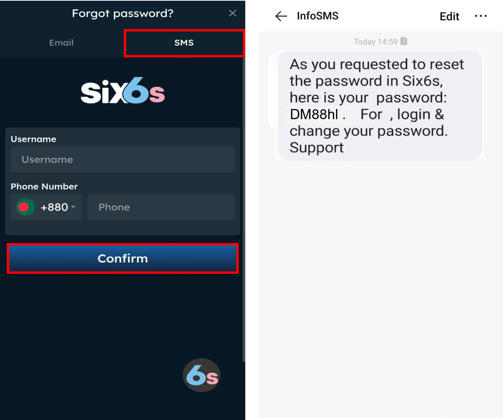Expand country list via small arrow
Image resolution: width=504 pixels, height=420 pixels.
(x=73, y=207)
